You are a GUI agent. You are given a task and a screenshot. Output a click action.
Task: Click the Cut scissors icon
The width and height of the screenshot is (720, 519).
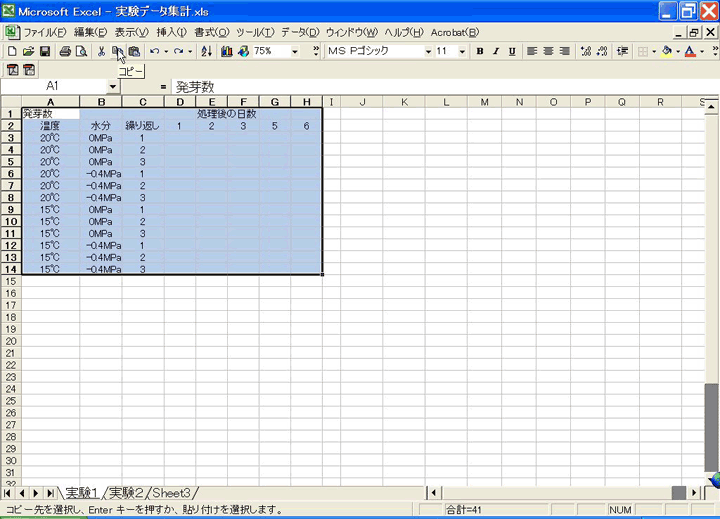101,51
